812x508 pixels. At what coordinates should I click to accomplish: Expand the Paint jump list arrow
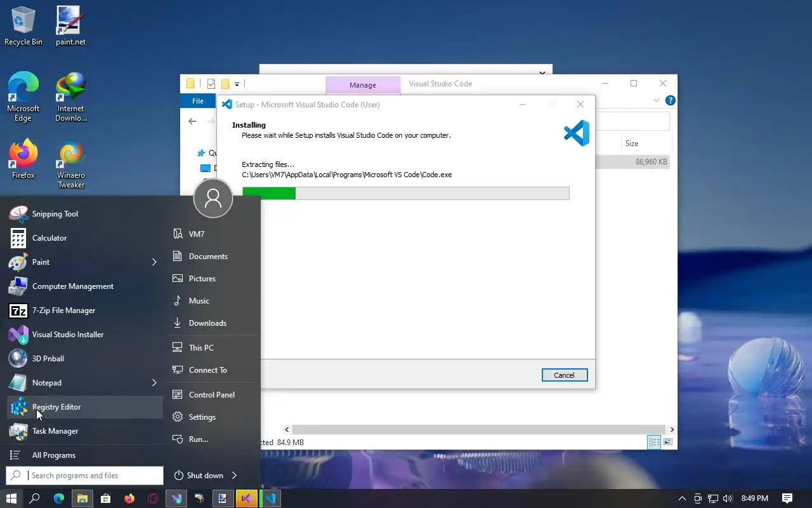(x=154, y=262)
